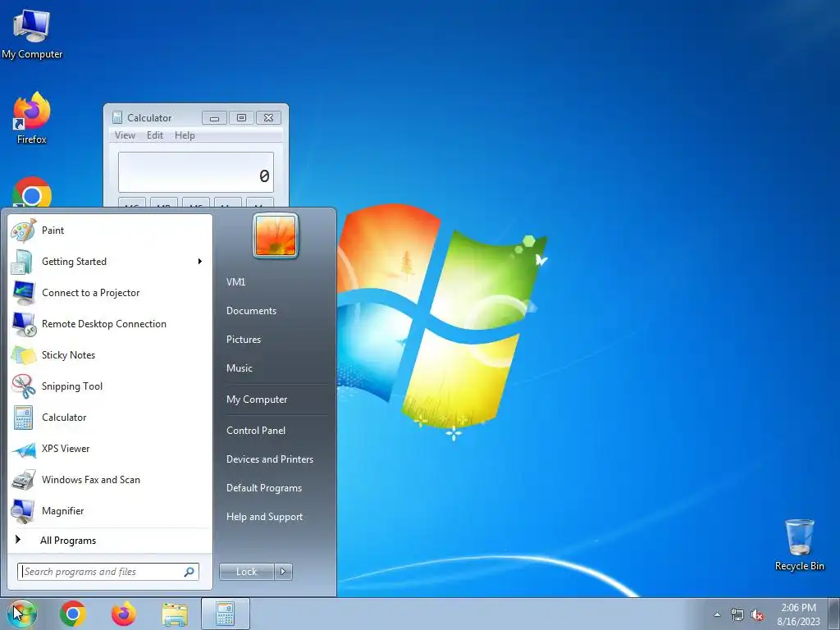
Task: Click the Calculator display field
Action: point(196,172)
